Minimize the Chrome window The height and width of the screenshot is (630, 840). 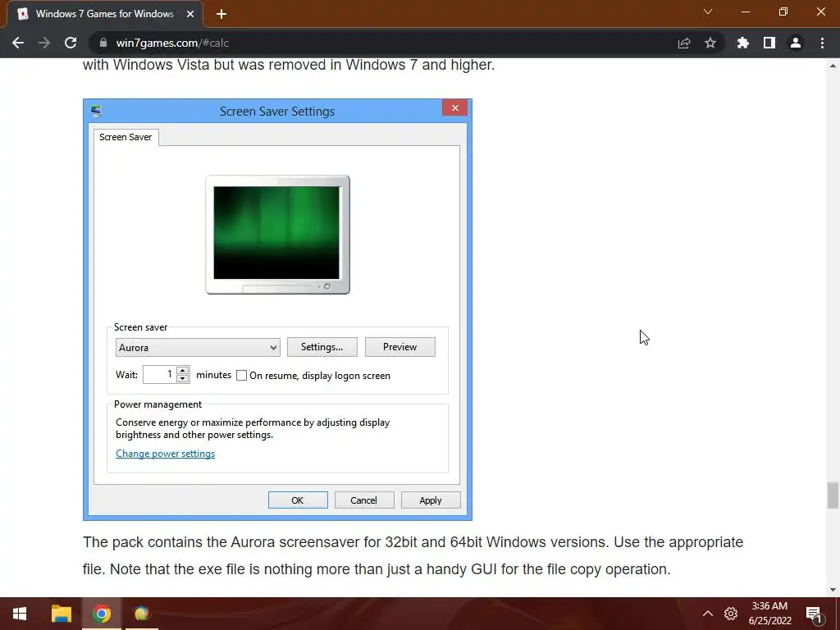click(x=746, y=11)
